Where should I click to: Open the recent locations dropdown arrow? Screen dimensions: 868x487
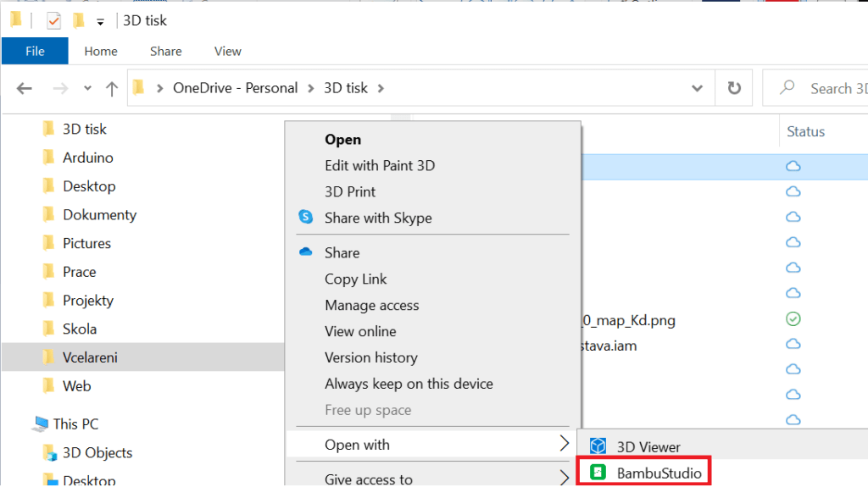coord(87,88)
